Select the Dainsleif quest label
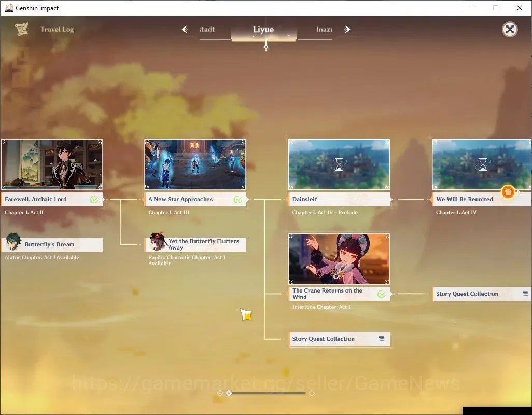The width and height of the screenshot is (532, 415). pos(339,200)
